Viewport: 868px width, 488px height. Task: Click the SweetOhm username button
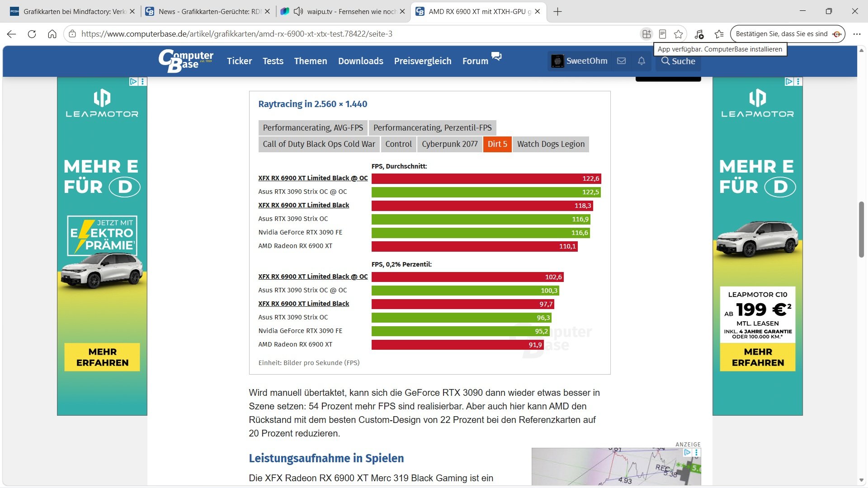[x=587, y=61]
